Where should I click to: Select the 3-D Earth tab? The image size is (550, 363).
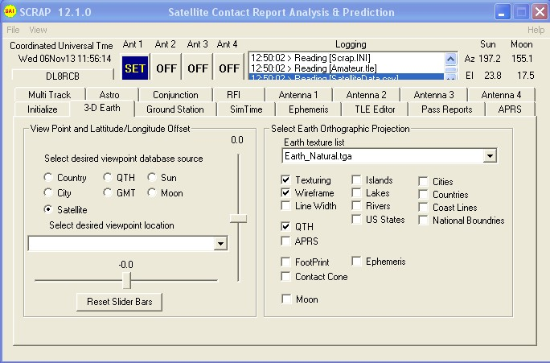coord(102,108)
